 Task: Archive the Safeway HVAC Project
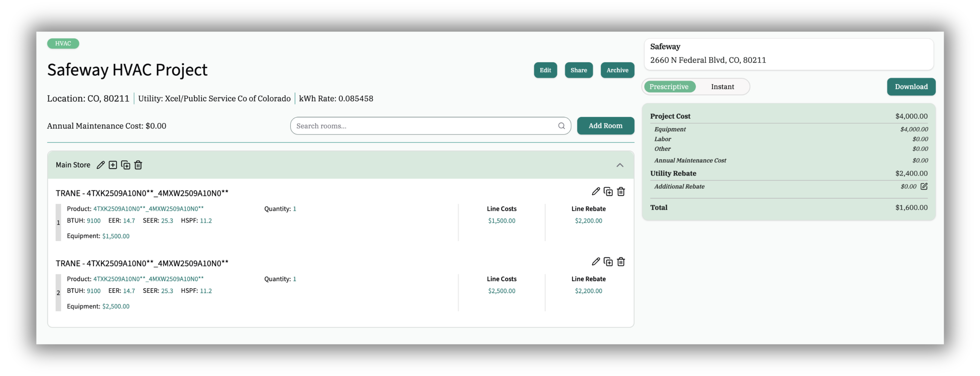click(617, 70)
